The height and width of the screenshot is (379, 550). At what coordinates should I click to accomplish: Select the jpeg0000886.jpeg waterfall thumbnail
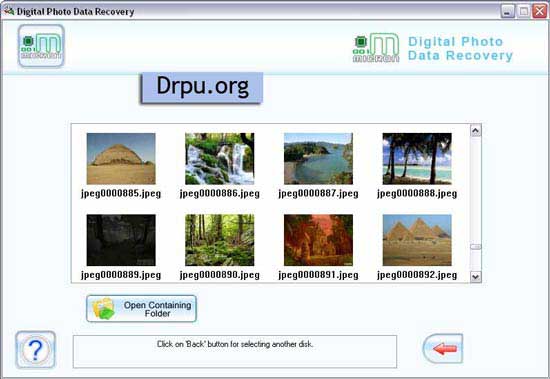(220, 159)
